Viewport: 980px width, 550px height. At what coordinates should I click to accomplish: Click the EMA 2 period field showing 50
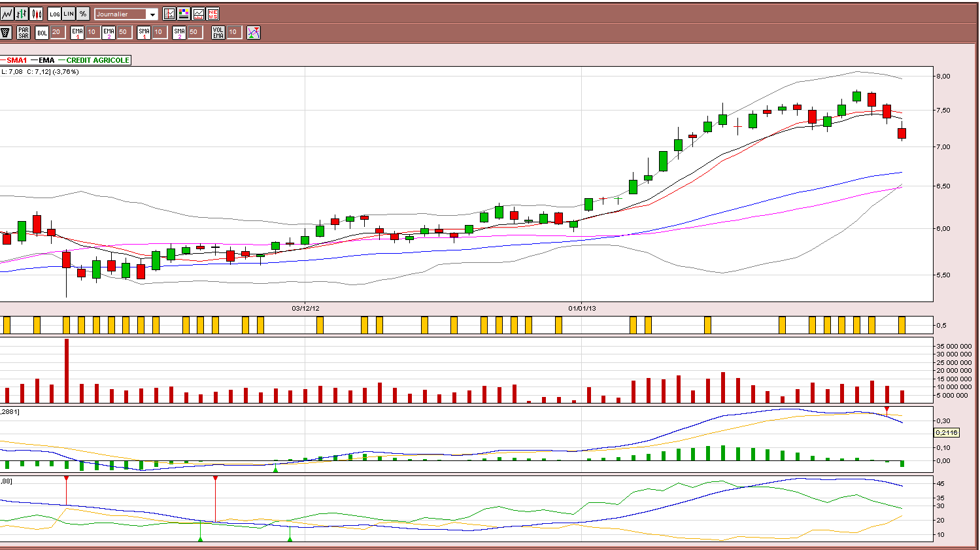pyautogui.click(x=124, y=32)
